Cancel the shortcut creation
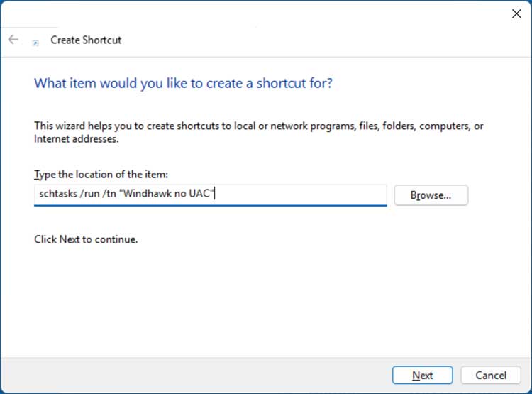 pos(491,375)
